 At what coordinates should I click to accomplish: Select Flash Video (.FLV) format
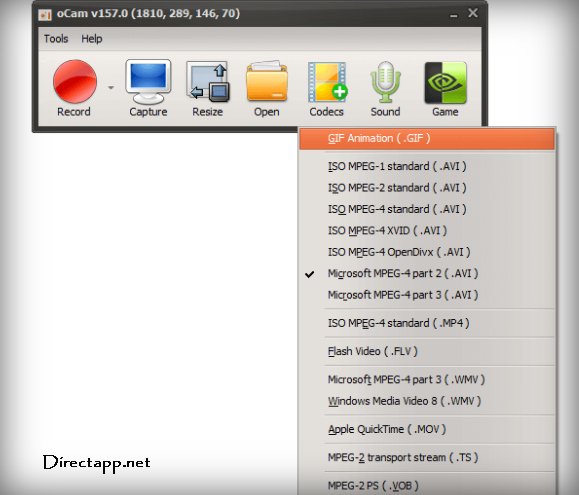pos(427,351)
